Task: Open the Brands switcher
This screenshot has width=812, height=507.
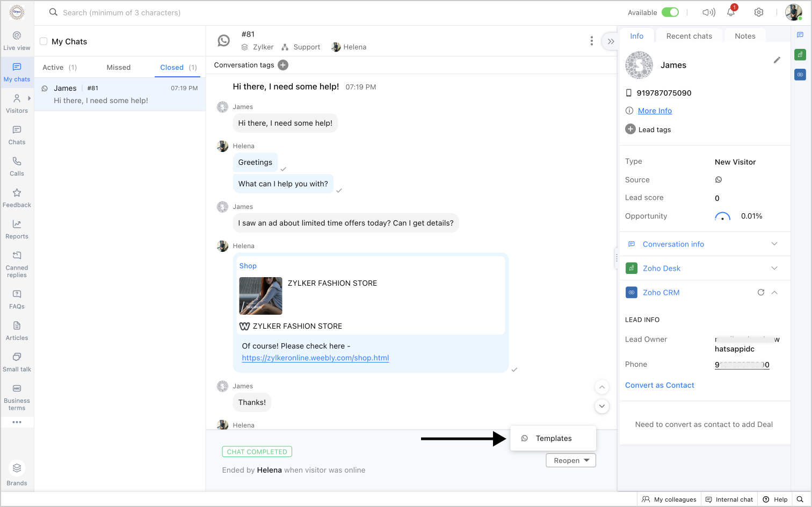Action: pyautogui.click(x=17, y=474)
